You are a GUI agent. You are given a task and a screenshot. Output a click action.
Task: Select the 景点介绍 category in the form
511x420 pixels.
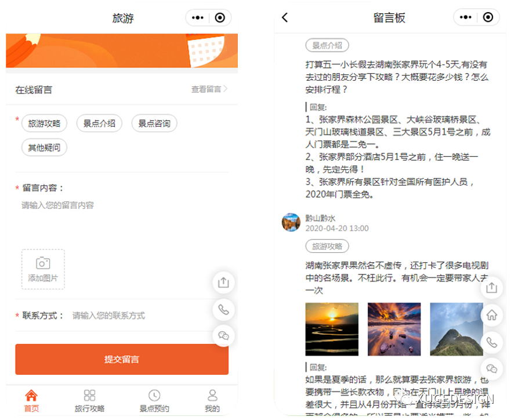[x=99, y=124]
